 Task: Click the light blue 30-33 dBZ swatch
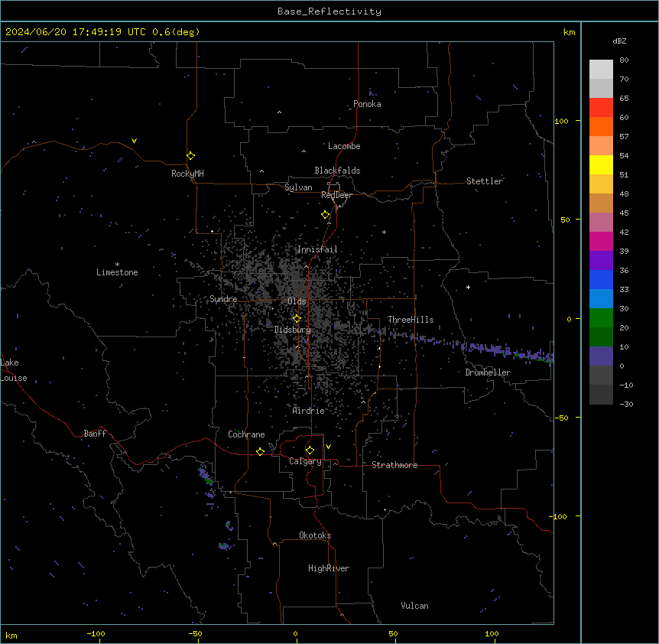[x=601, y=299]
